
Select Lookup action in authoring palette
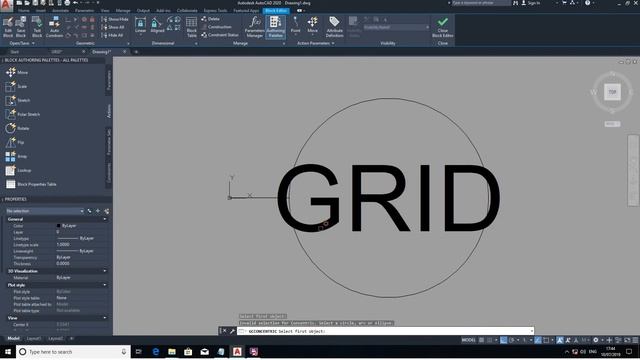pyautogui.click(x=18, y=170)
